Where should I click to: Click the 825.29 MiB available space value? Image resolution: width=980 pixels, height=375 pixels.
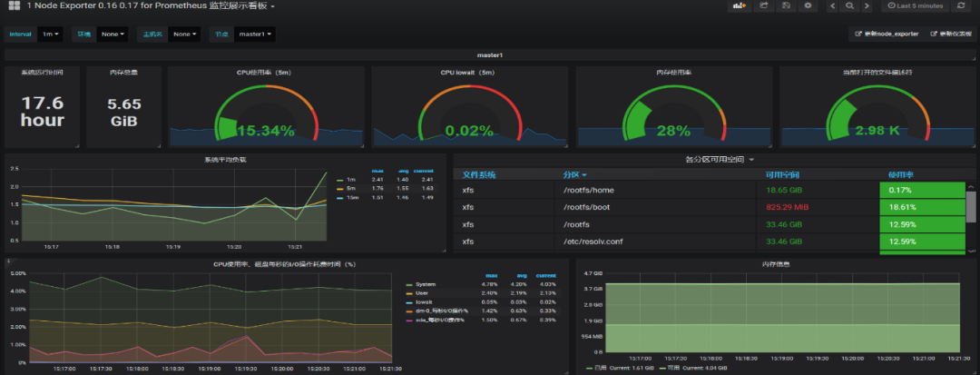coord(787,208)
